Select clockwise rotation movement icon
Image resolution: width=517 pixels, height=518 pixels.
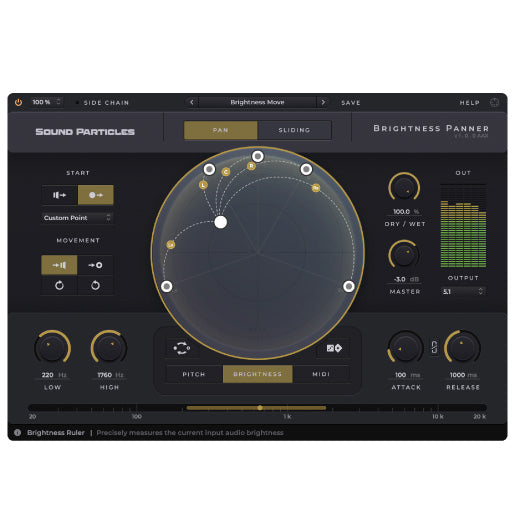point(59,285)
